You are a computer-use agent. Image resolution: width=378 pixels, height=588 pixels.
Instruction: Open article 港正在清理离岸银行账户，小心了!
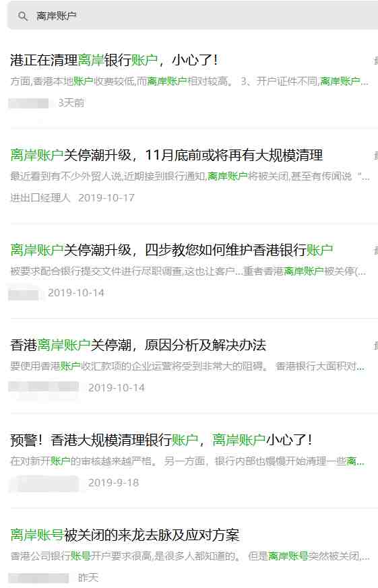(x=114, y=60)
